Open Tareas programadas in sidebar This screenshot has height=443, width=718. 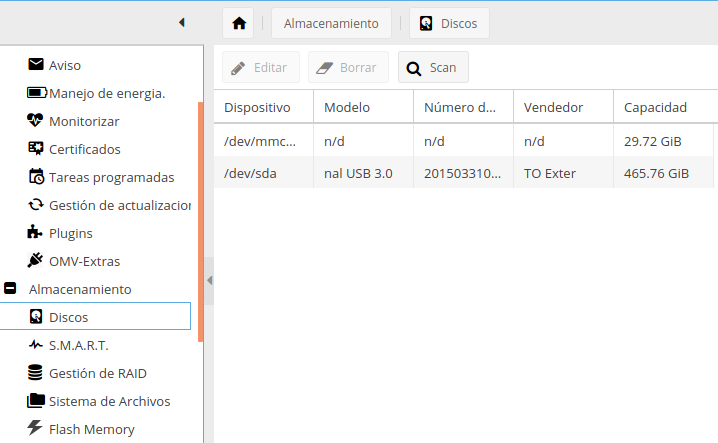[111, 177]
